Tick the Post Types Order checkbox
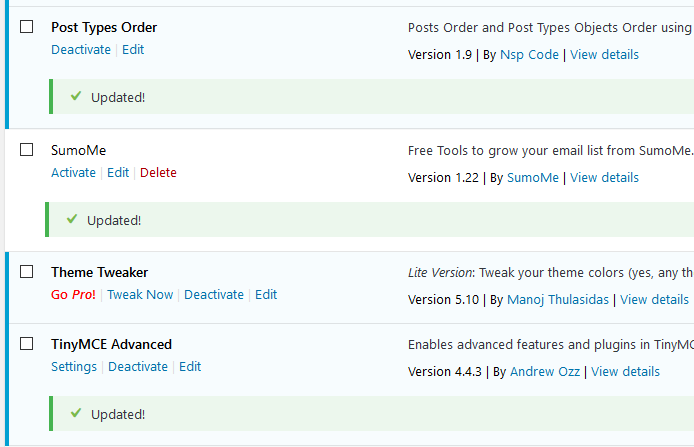Image resolution: width=694 pixels, height=447 pixels. coord(27,27)
